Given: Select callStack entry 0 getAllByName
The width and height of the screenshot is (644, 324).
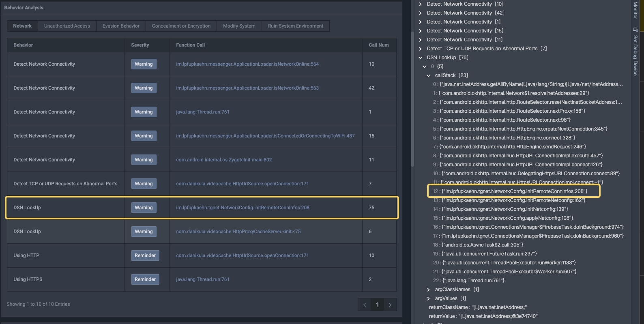Looking at the screenshot, I should tap(528, 84).
